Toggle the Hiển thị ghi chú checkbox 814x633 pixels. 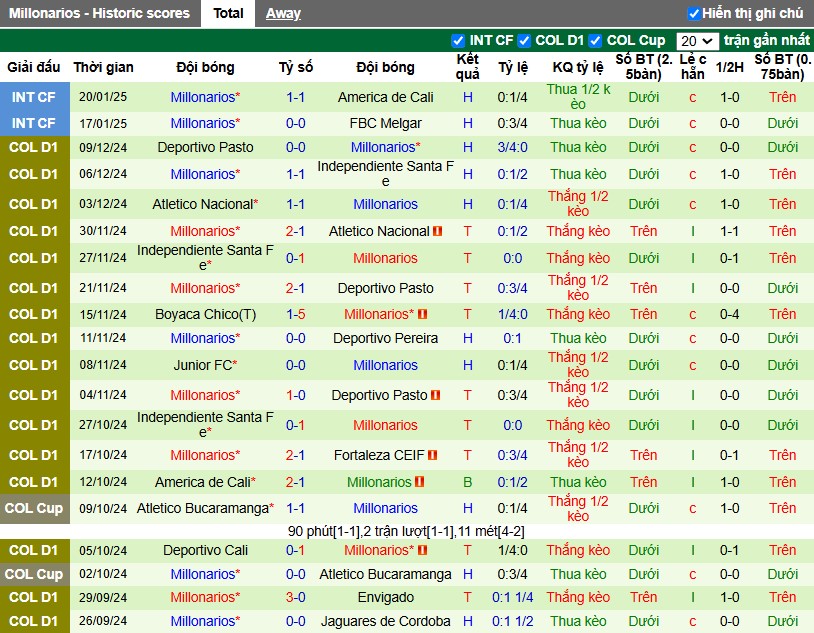click(x=694, y=14)
